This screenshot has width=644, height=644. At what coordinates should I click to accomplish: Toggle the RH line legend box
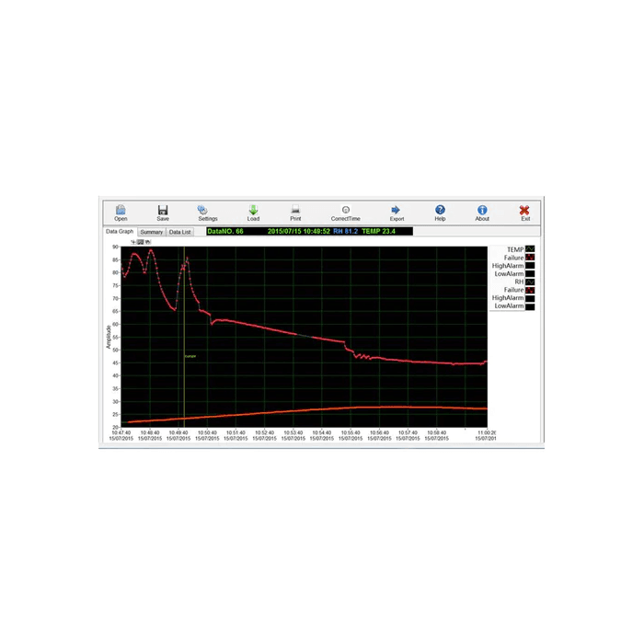[x=530, y=282]
